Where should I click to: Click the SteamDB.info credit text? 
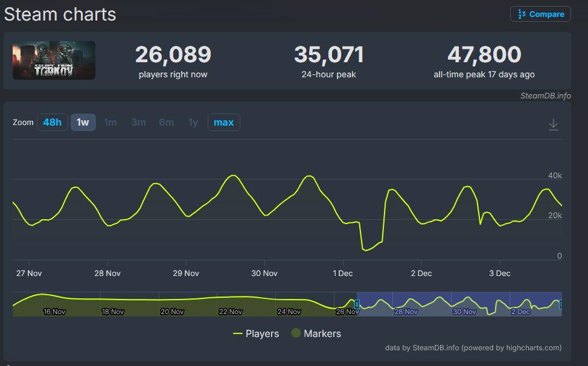tap(546, 95)
